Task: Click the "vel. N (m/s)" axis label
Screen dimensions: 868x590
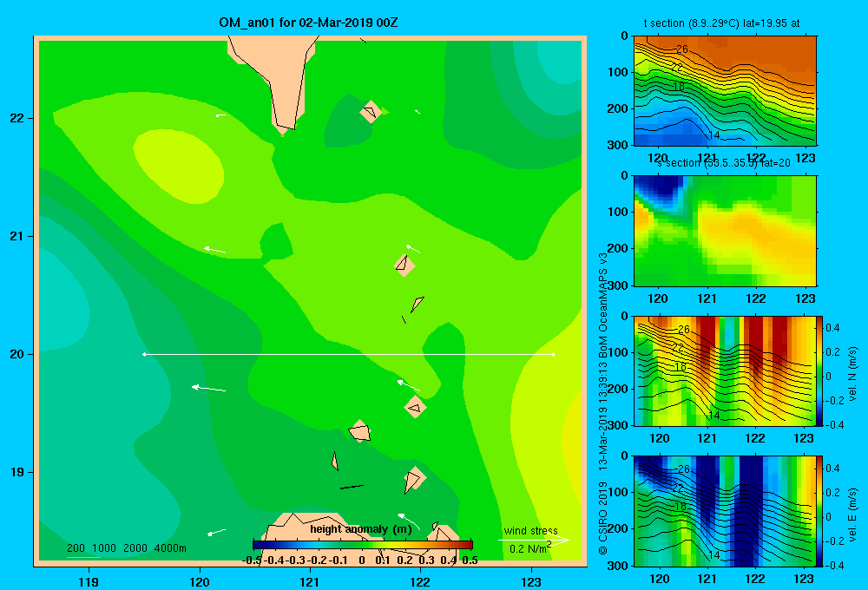Action: point(852,374)
